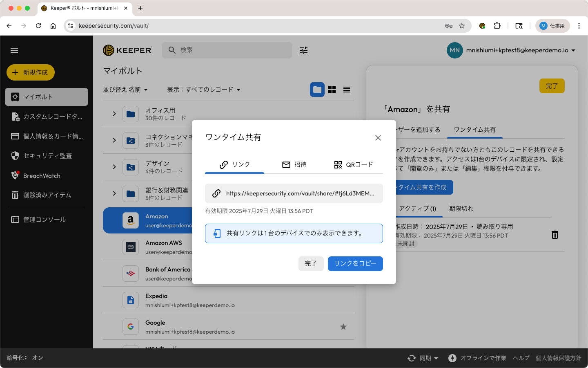The width and height of the screenshot is (588, 368).
Task: Open the search filter options icon
Action: point(303,50)
